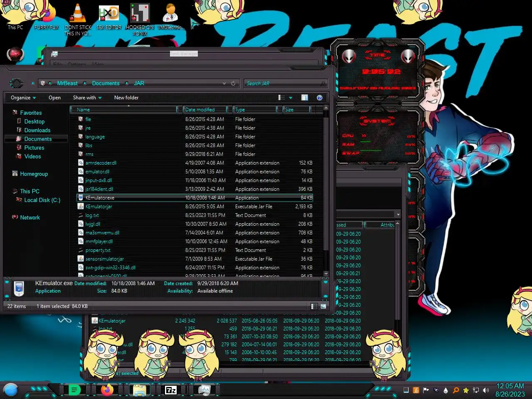The width and height of the screenshot is (532, 399).
Task: Select Videos in the navigation pane
Action: [32, 156]
